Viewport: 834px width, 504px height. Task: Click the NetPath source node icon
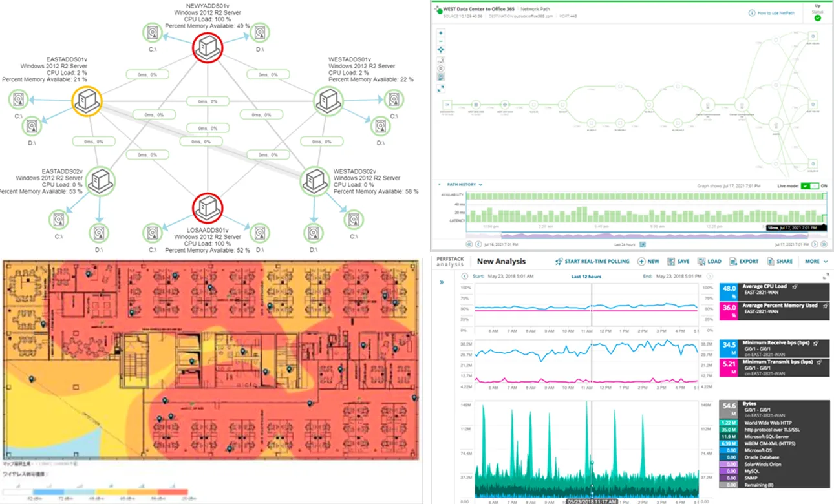tap(447, 104)
